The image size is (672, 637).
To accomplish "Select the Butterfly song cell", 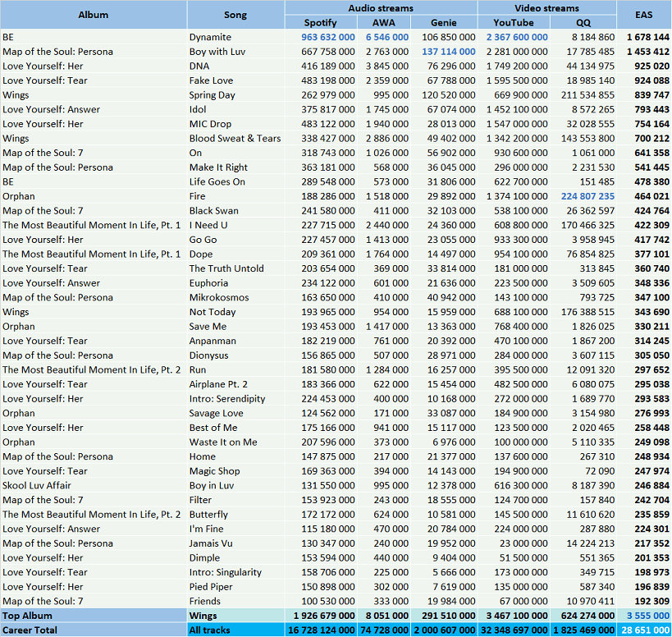I will point(235,515).
